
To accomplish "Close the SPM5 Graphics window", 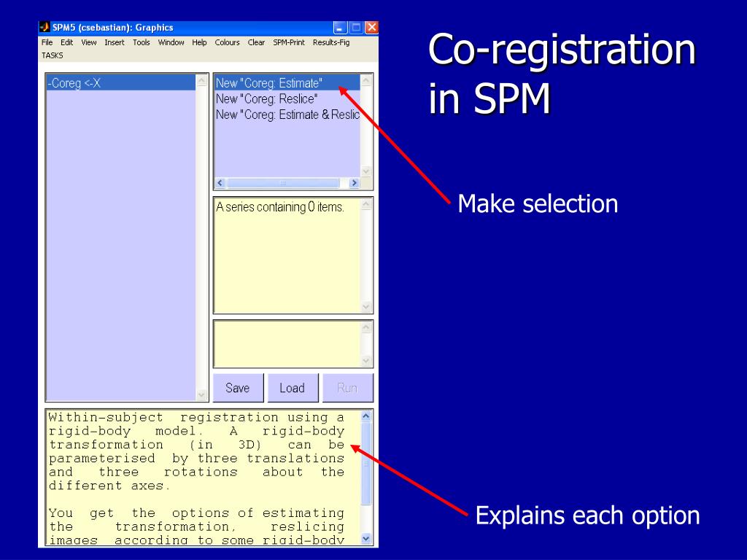I will [x=371, y=28].
